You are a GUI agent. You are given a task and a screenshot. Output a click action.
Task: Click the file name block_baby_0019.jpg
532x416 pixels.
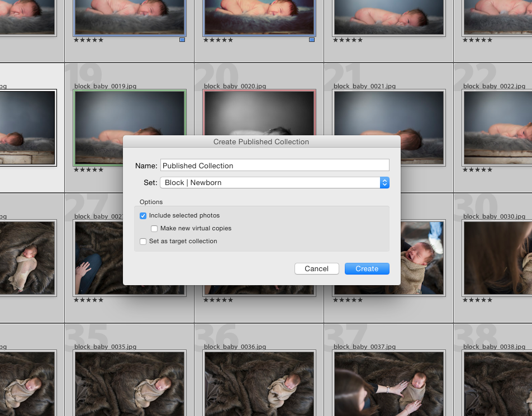click(105, 86)
